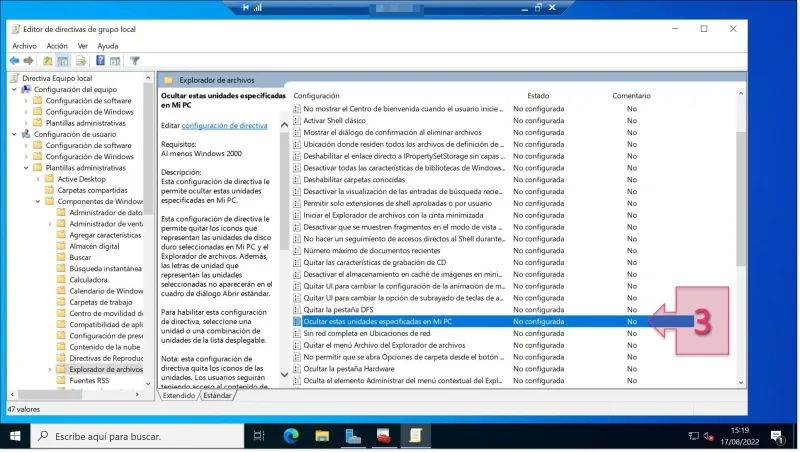Viewport: 800px width, 452px height.
Task: Select Fuentes RSS in the tree
Action: point(89,381)
